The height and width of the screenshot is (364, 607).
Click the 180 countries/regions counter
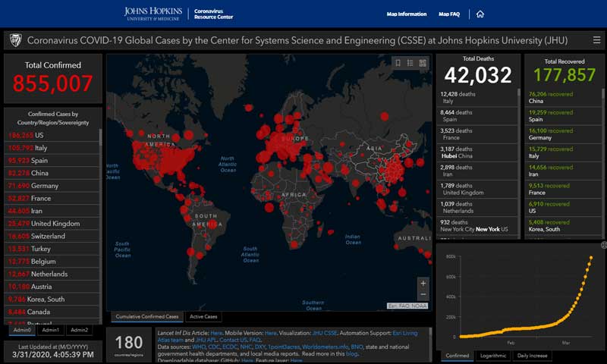[129, 344]
